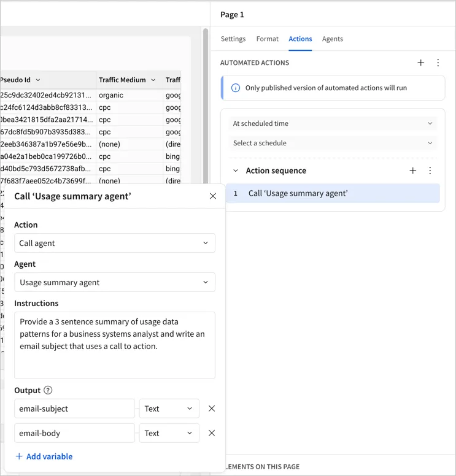Click the 'bing' cell in a04e2a1beb0ca199726b0 row
Screen dimensions: 456x476
click(x=172, y=156)
